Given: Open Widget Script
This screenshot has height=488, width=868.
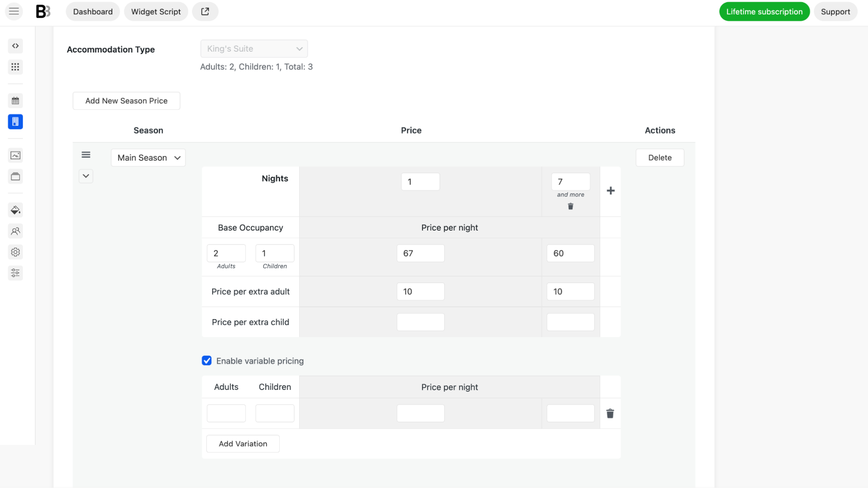Looking at the screenshot, I should (156, 11).
